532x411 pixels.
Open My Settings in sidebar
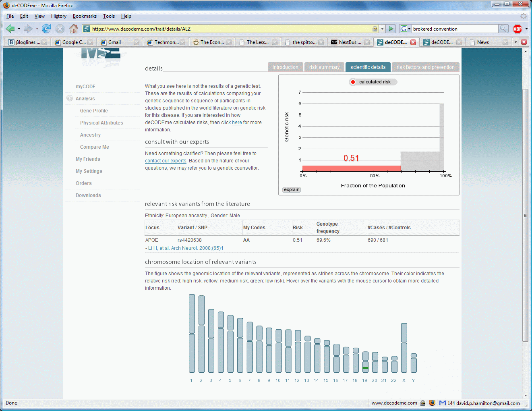(x=89, y=171)
